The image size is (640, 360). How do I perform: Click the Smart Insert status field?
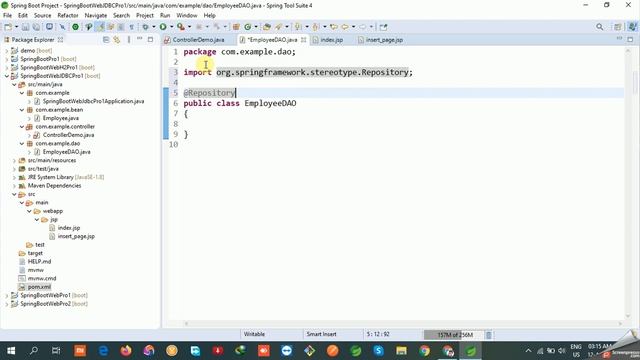pyautogui.click(x=321, y=334)
